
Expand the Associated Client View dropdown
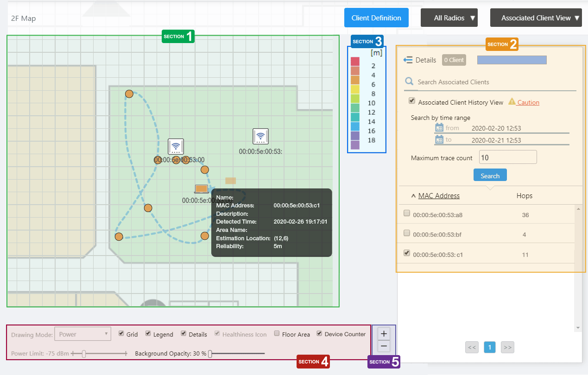pyautogui.click(x=536, y=18)
